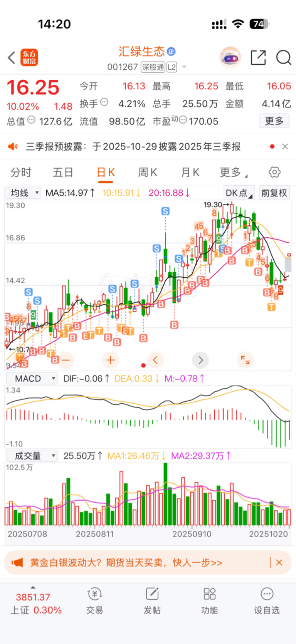
Task: Switch to 分时 tab
Action: 21,172
